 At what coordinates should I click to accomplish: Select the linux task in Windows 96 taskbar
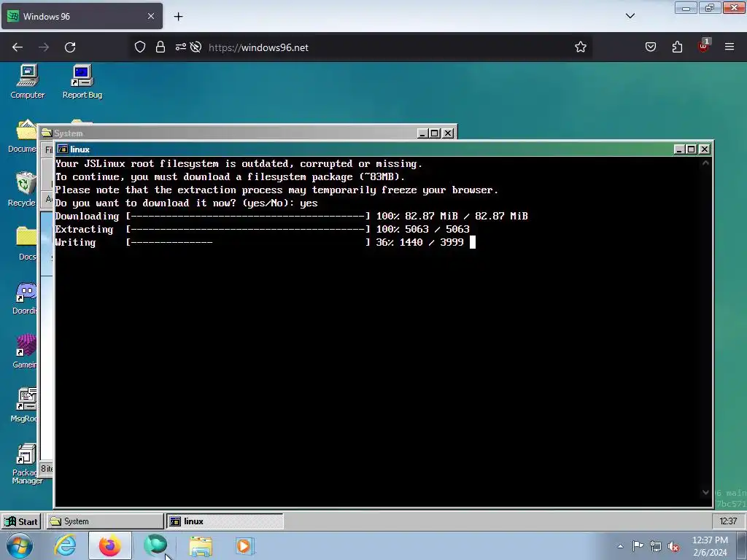225,521
